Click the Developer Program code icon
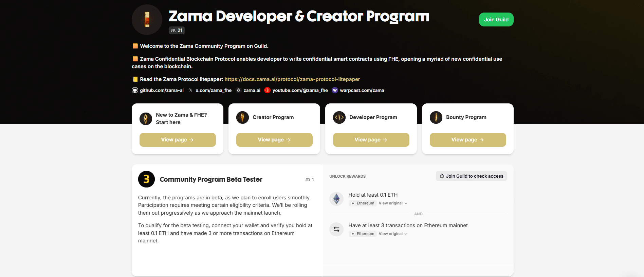 point(339,117)
